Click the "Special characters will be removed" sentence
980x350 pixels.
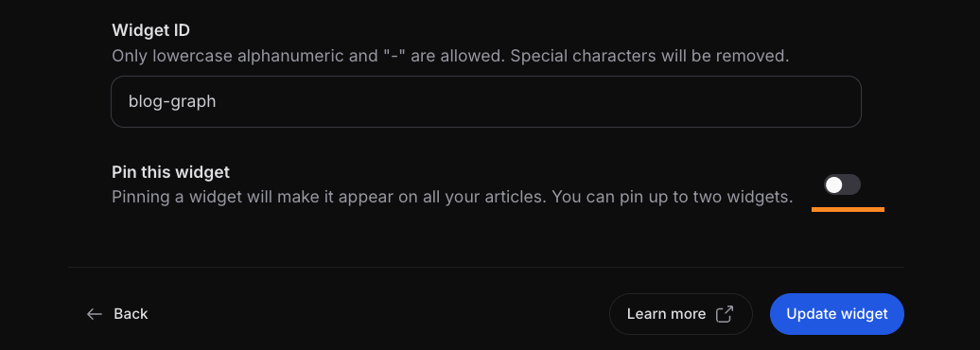point(650,56)
